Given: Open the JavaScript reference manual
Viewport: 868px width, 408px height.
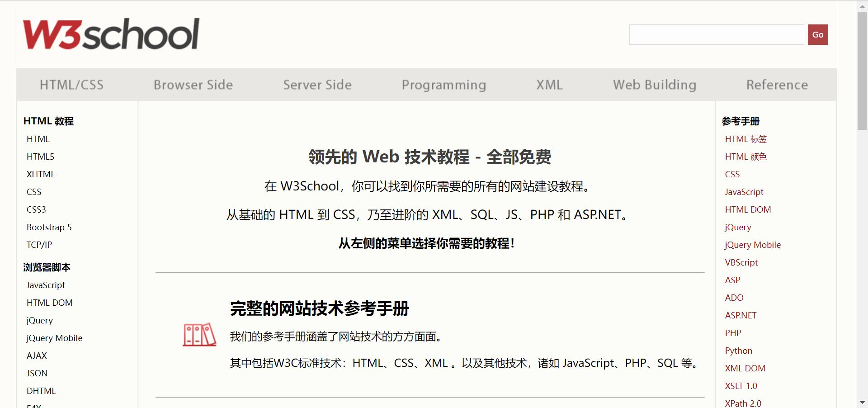Looking at the screenshot, I should pos(744,192).
